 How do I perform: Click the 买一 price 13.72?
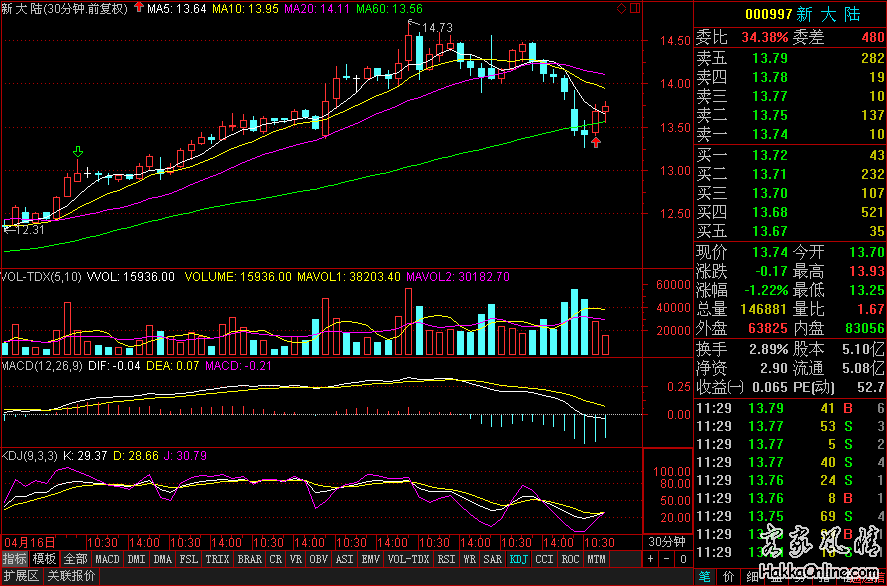[x=770, y=155]
